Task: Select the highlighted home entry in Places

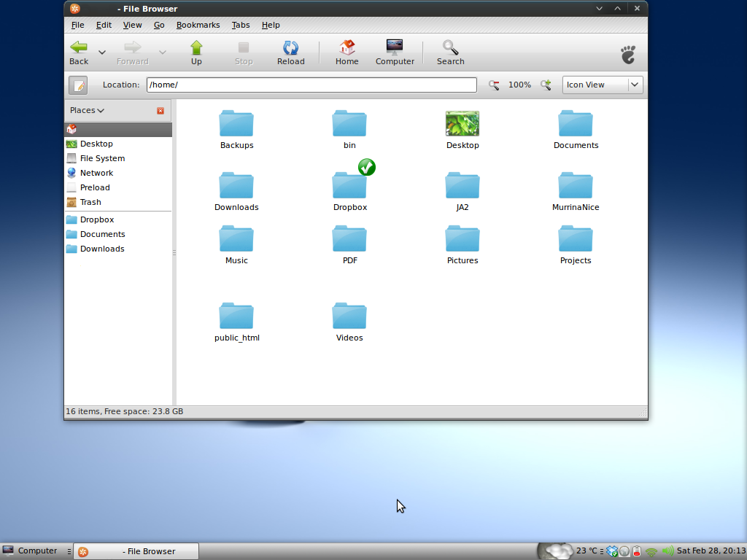Action: coord(118,129)
